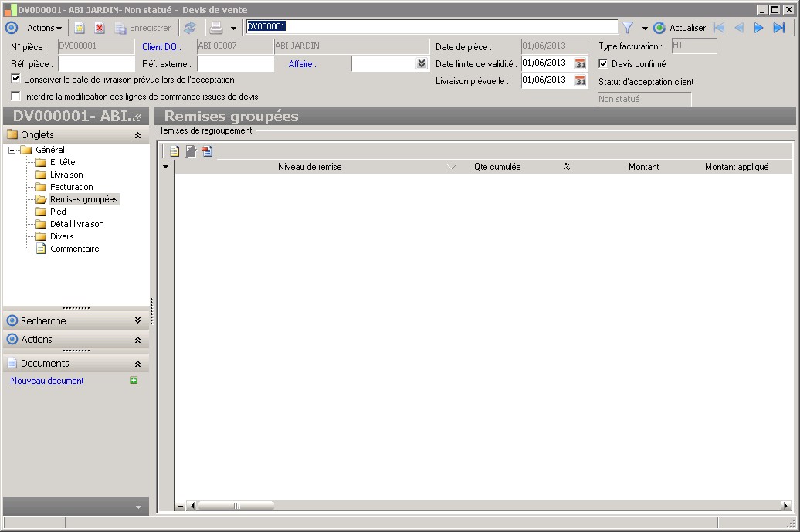This screenshot has height=532, width=800.
Task: Click the funnel filter icon
Action: tap(628, 28)
